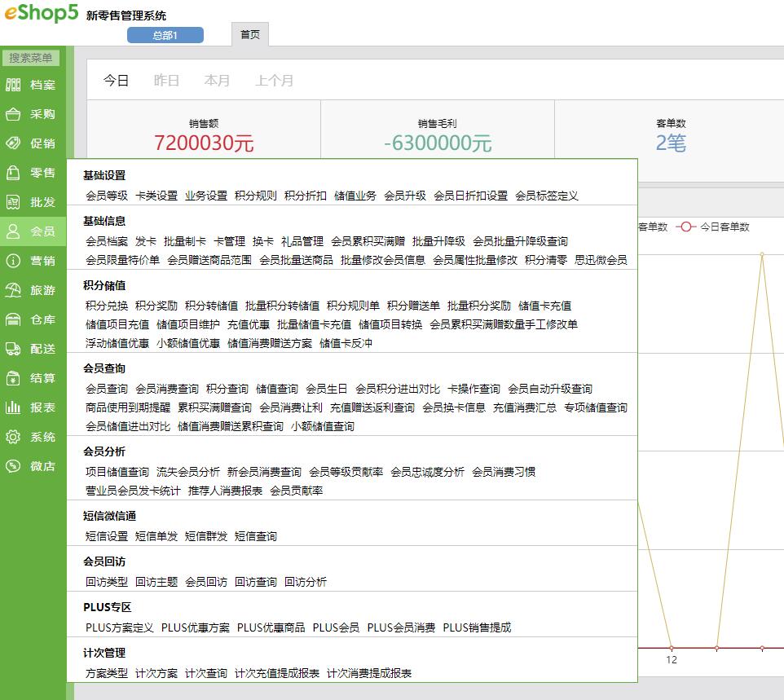
Task: Select the 上个月 date range tab
Action: point(274,81)
